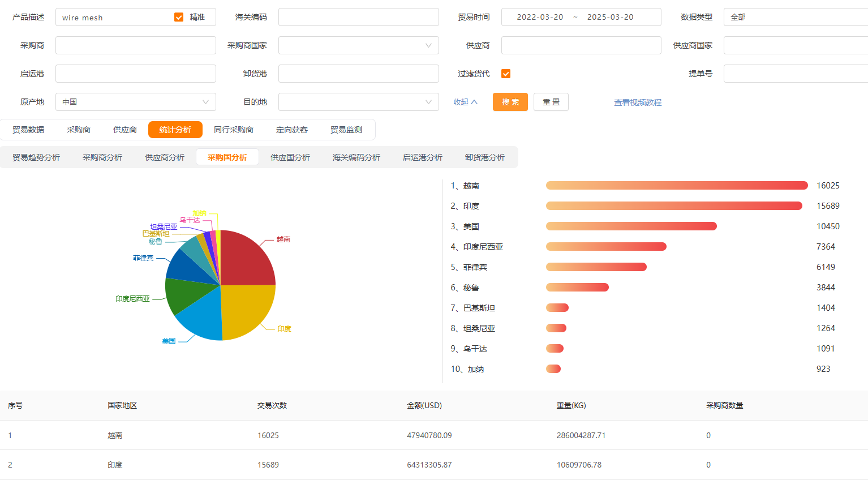The width and height of the screenshot is (868, 480).
Task: Open the 查看视频教程 tutorial link
Action: pyautogui.click(x=638, y=102)
